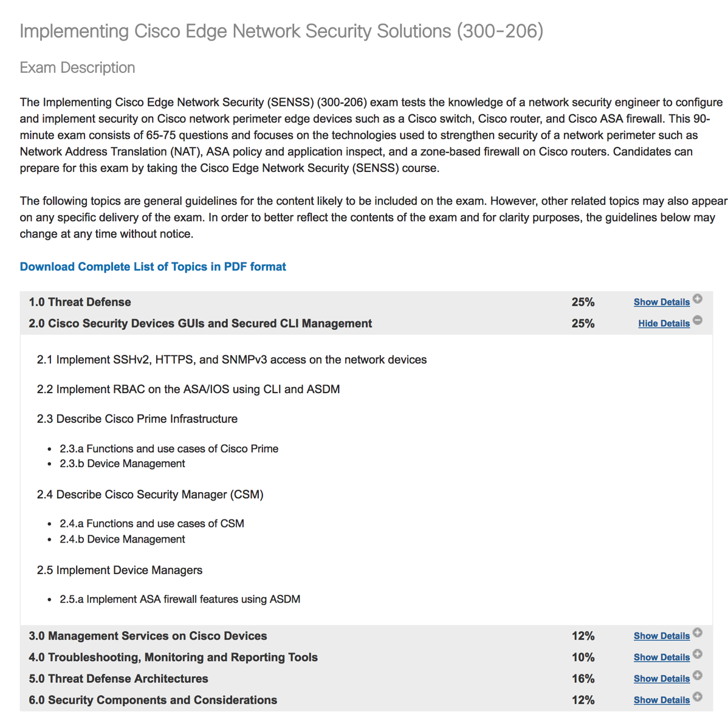The image size is (728, 723).
Task: Click minus icon beside Security Devices GUIs row
Action: 698,320
